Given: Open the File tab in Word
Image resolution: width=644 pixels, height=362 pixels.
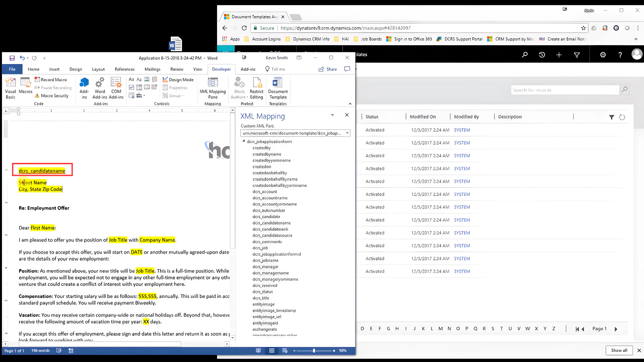Looking at the screenshot, I should tap(12, 69).
